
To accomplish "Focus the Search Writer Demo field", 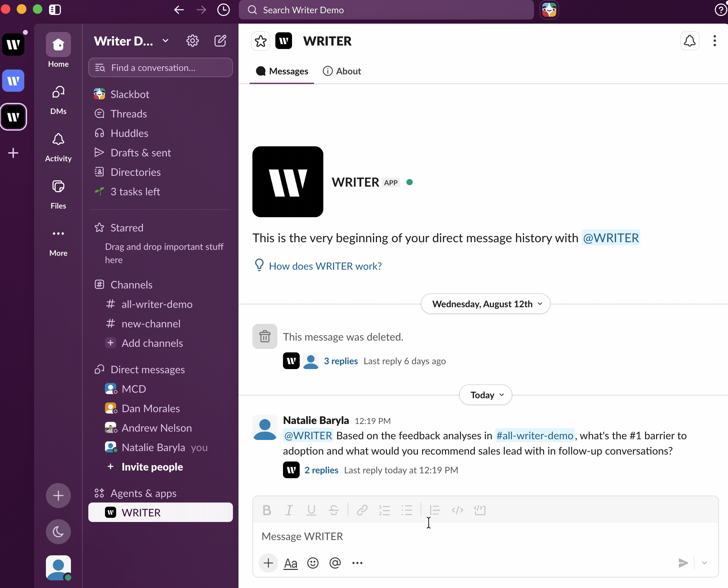I will coord(386,10).
